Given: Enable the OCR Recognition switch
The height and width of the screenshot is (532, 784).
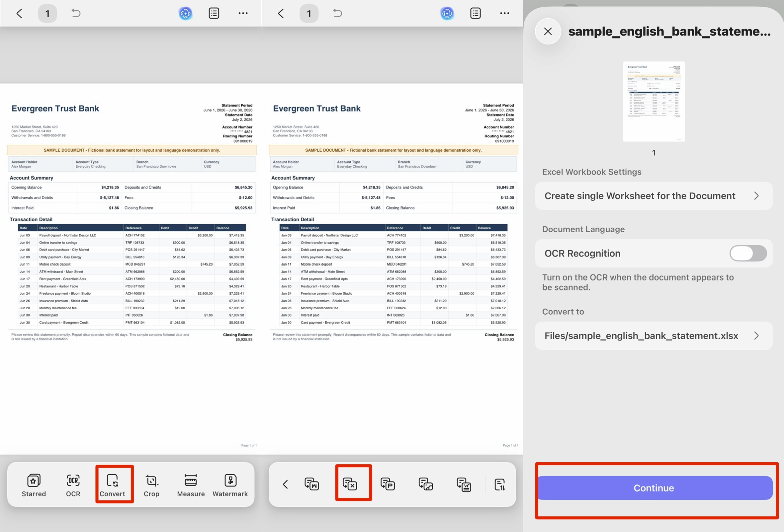Looking at the screenshot, I should (x=748, y=253).
